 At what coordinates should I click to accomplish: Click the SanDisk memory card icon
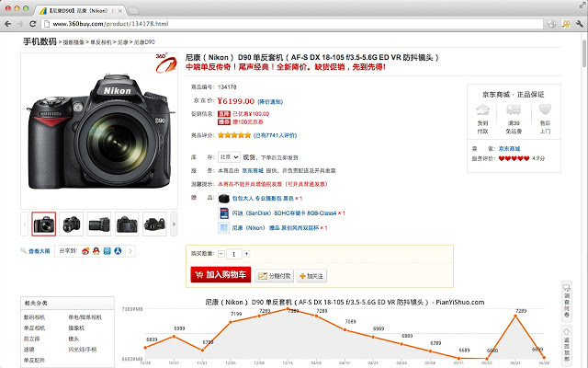(224, 213)
